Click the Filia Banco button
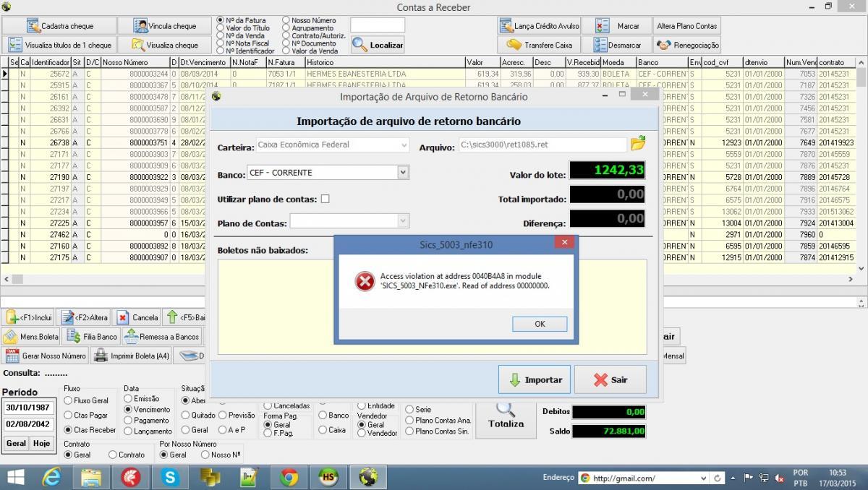Viewport: 868px width, 490px height. point(91,336)
